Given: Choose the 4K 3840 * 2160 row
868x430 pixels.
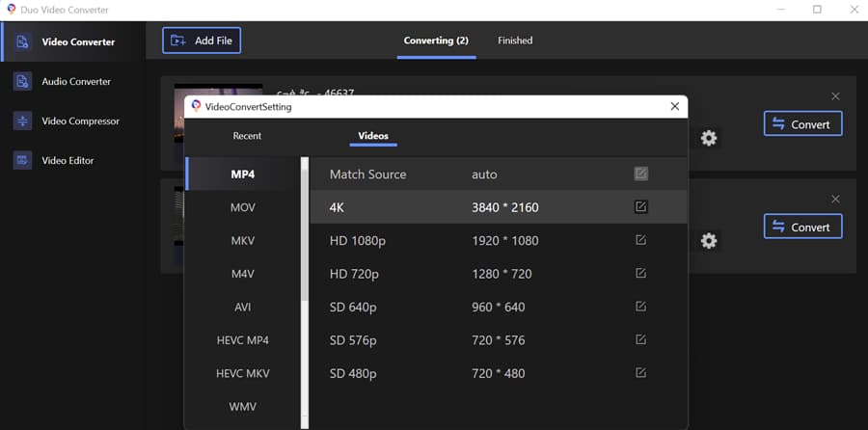Looking at the screenshot, I should point(499,207).
